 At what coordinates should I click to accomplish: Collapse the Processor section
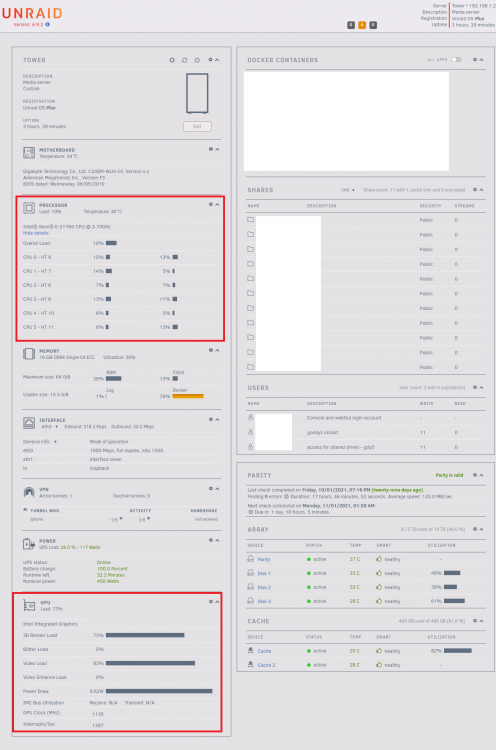(x=217, y=204)
